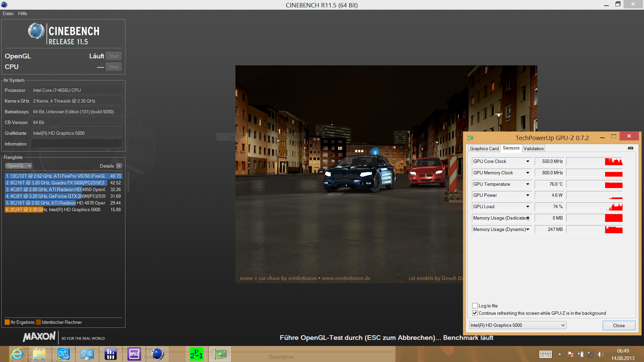
Task: Click the Details arrow button in Rangliste
Action: pyautogui.click(x=119, y=166)
